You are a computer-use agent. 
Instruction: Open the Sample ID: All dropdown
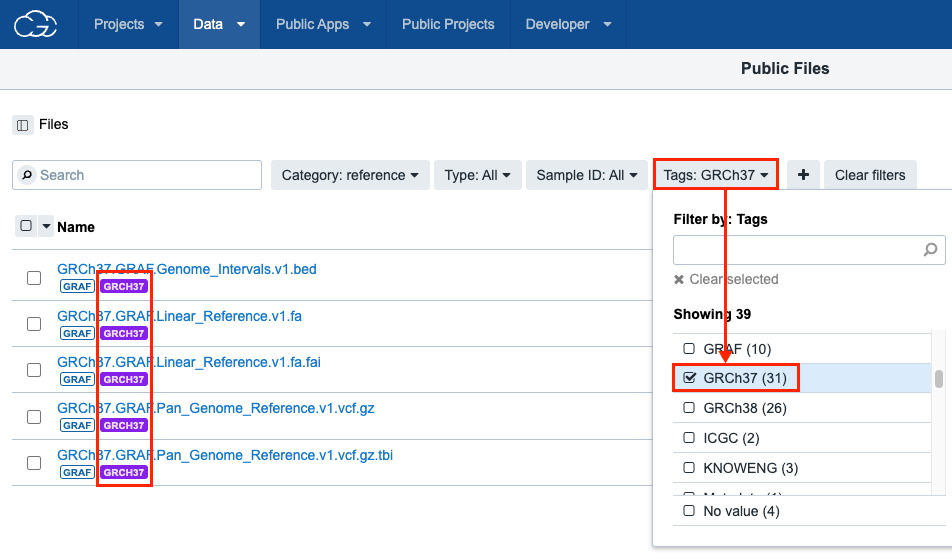tap(586, 175)
